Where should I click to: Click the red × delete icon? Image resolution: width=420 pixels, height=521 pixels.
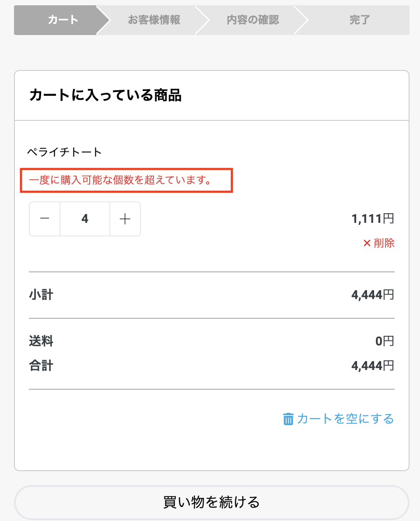(367, 243)
